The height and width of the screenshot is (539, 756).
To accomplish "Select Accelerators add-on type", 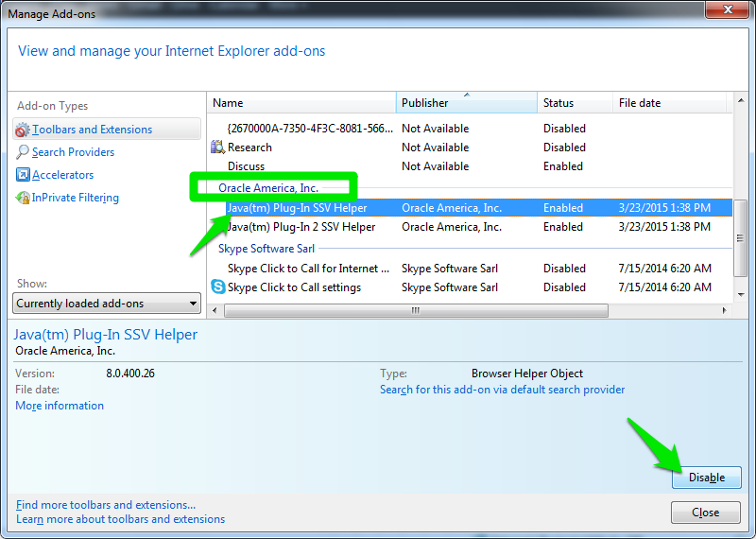I will click(x=62, y=175).
